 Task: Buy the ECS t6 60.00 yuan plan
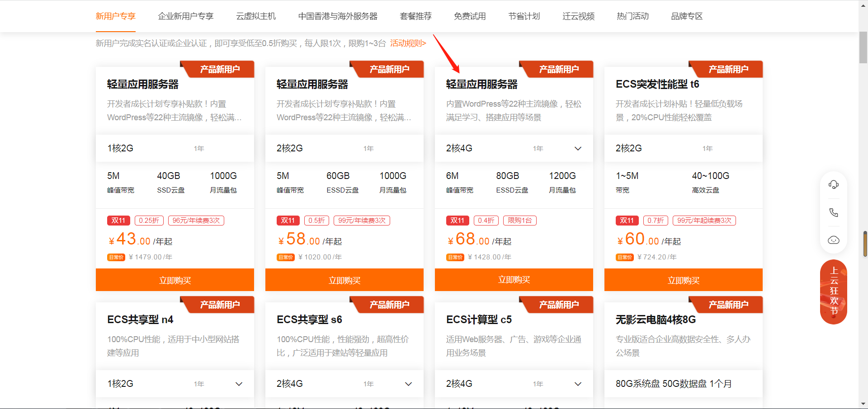[x=684, y=280]
